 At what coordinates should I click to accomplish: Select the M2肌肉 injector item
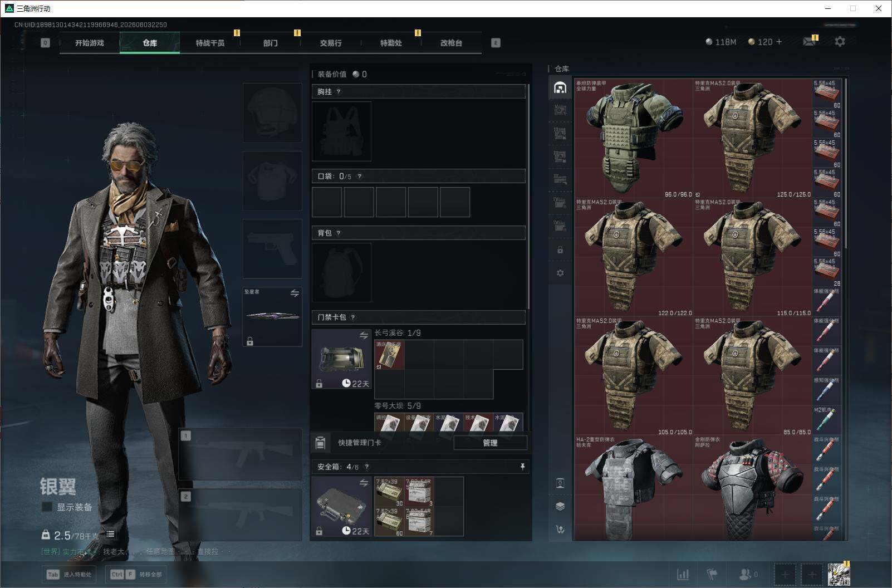[x=827, y=421]
